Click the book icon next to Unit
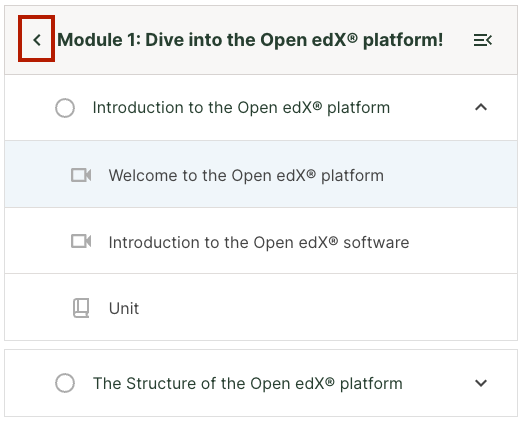524x425 pixels. point(81,308)
